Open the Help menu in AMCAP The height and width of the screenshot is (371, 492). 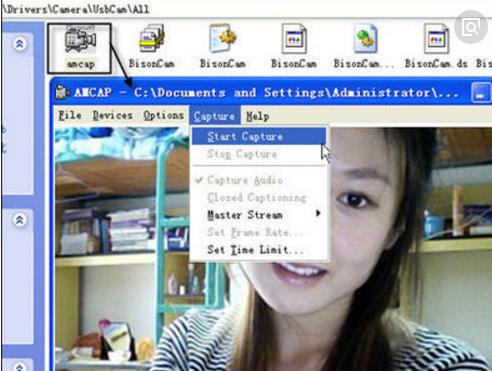(257, 116)
